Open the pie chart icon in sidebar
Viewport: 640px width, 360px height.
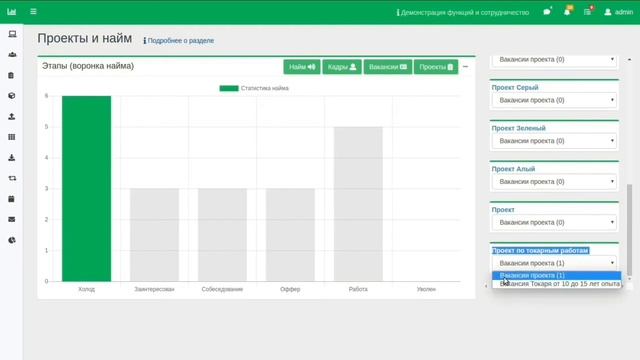click(12, 240)
